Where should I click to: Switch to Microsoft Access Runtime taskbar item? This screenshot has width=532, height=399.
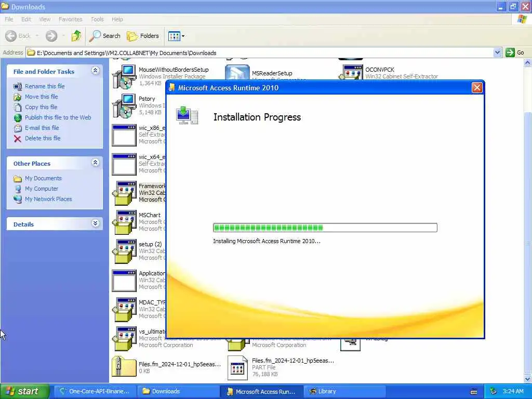tap(261, 391)
